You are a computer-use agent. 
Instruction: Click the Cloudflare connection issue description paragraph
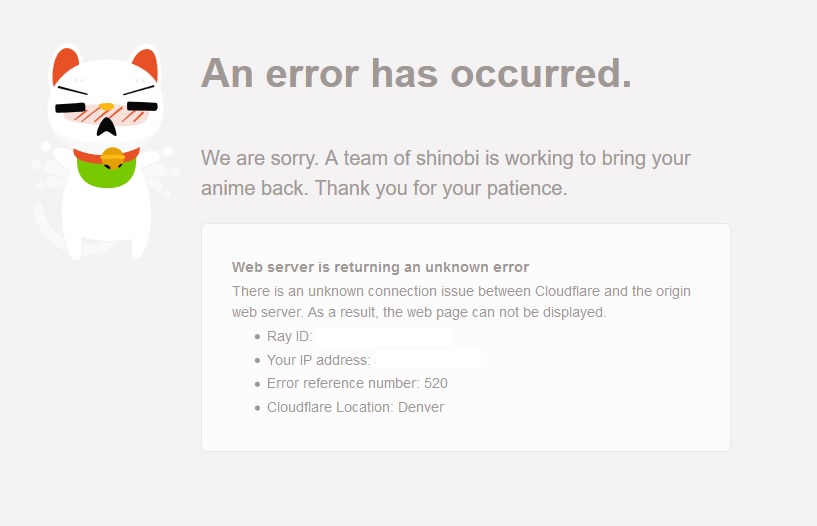coord(461,302)
